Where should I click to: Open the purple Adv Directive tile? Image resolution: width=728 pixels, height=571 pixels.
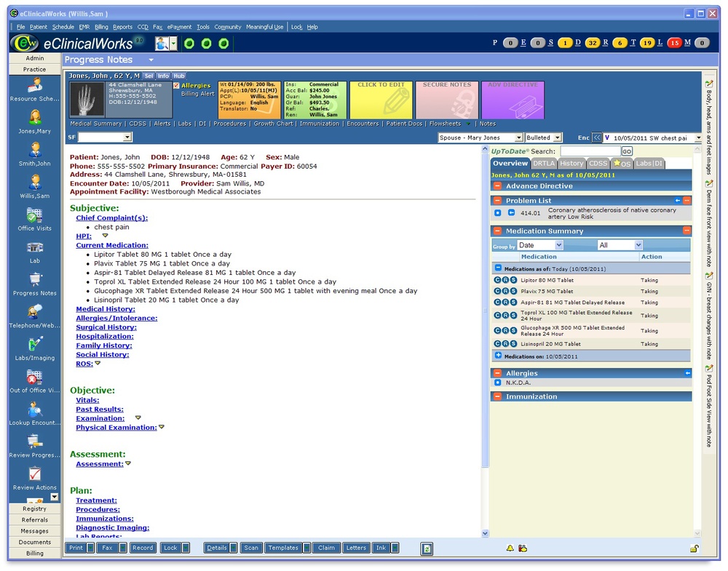(x=513, y=100)
